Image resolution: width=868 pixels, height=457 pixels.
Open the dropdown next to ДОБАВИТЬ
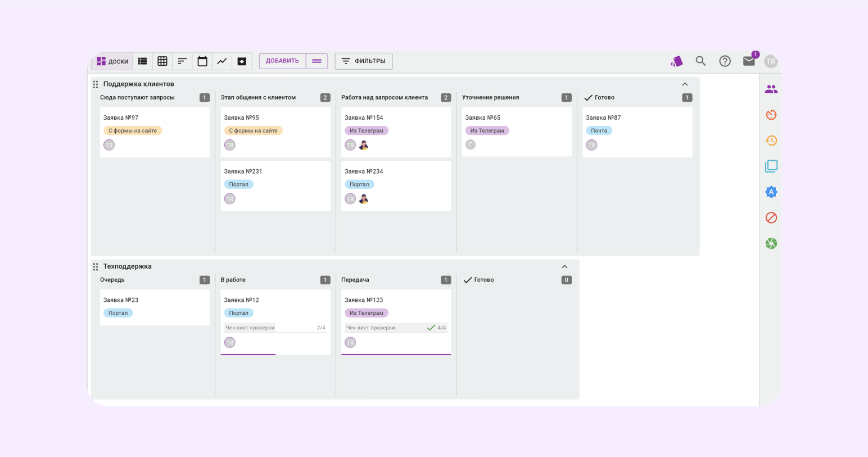pos(317,61)
